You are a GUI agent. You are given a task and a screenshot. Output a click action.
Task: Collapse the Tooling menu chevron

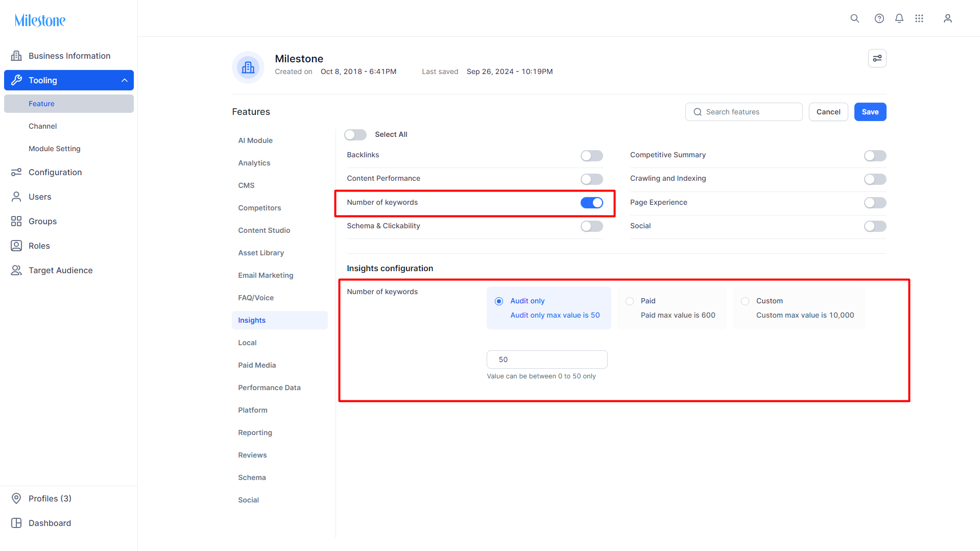[x=124, y=80]
